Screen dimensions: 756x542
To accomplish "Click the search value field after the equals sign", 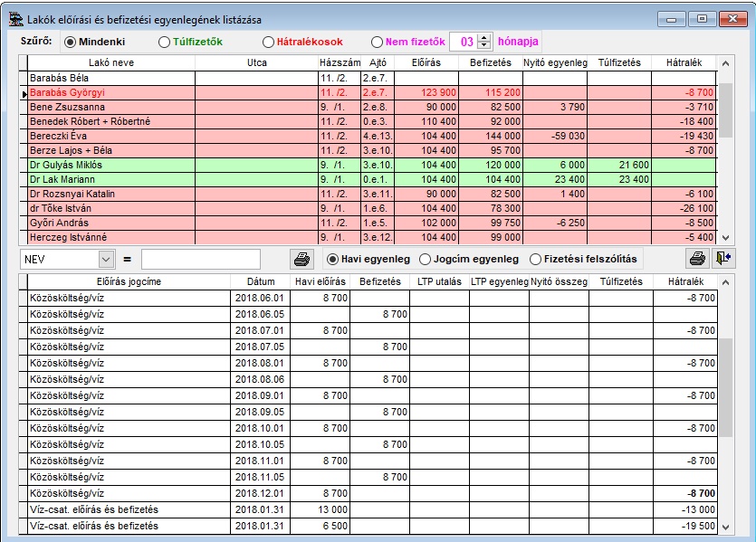I will tap(201, 259).
